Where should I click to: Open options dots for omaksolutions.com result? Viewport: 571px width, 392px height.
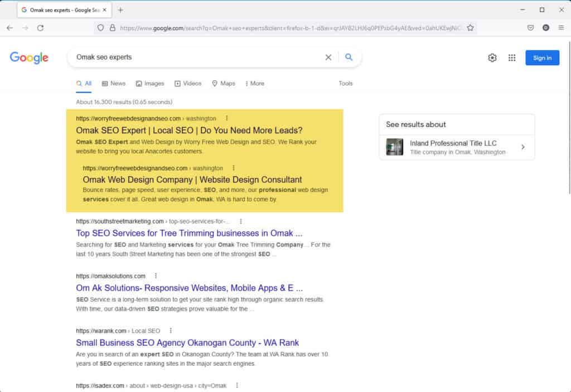coord(156,276)
